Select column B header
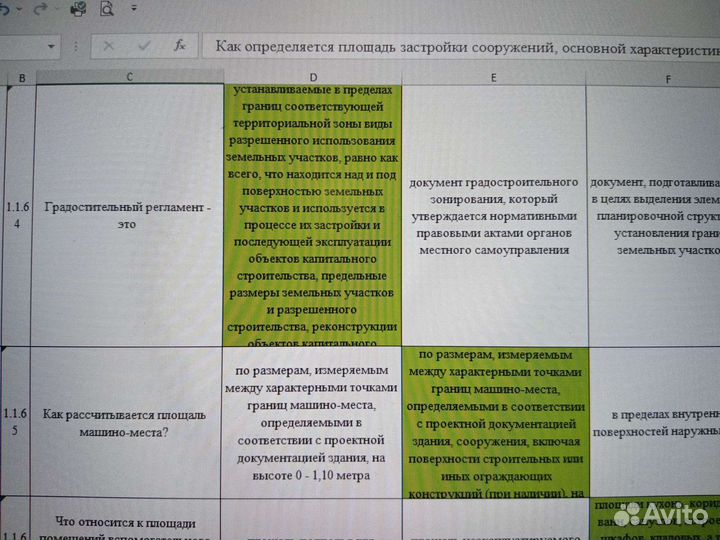The height and width of the screenshot is (540, 720). [x=21, y=78]
